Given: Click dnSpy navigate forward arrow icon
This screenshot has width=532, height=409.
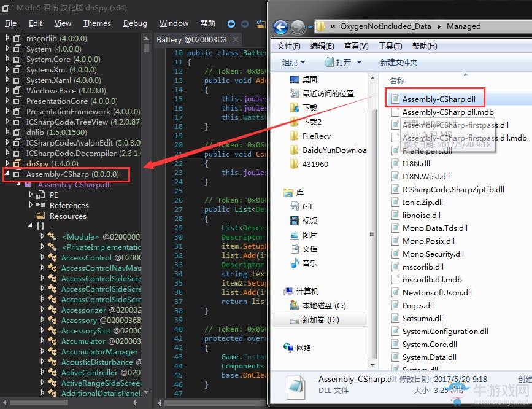Looking at the screenshot, I should click(245, 24).
